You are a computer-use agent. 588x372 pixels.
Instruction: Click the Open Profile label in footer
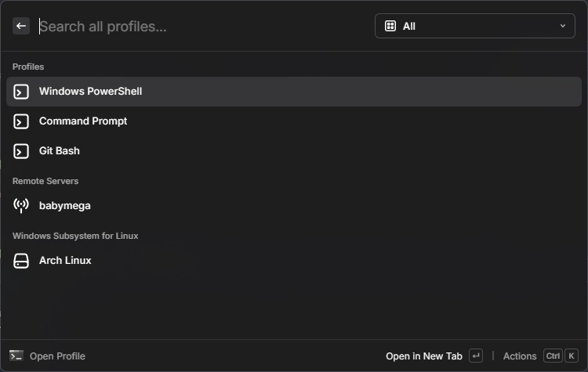[57, 356]
